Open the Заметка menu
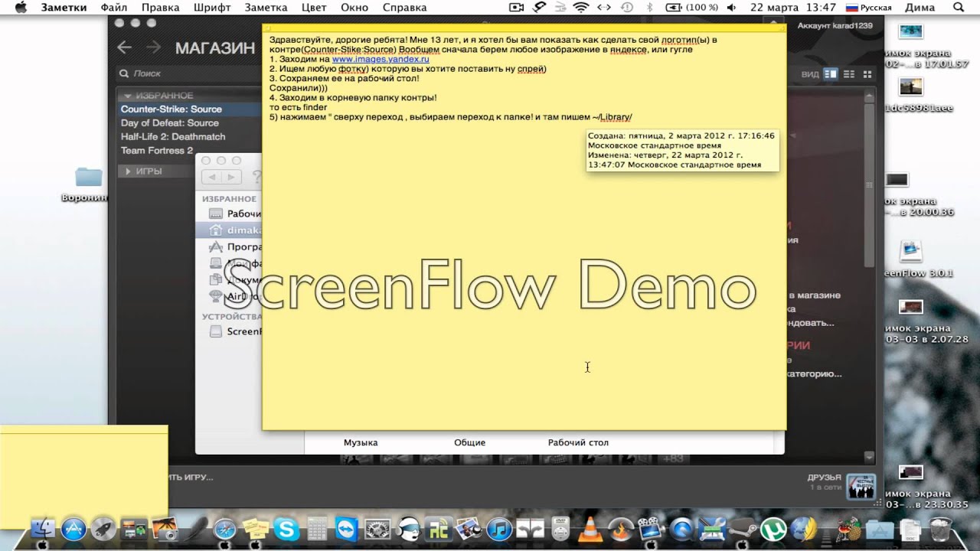 pos(266,7)
